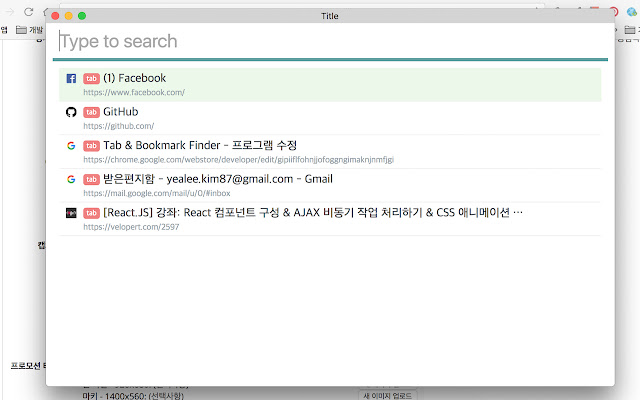
Task: Click Google favicon beside the Gmail result
Action: [x=71, y=179]
